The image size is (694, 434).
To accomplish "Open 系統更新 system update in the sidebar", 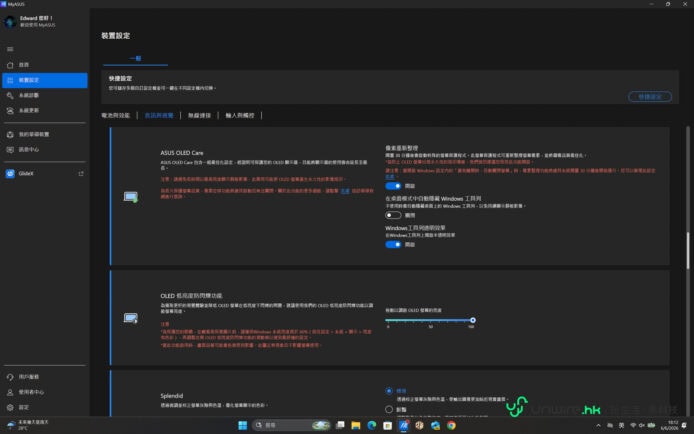I will (45, 111).
